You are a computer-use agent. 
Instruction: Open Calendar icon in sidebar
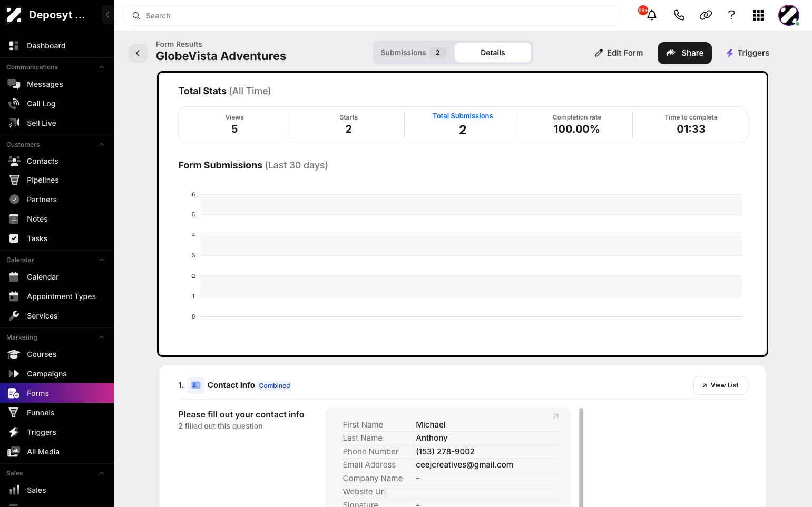click(x=14, y=277)
